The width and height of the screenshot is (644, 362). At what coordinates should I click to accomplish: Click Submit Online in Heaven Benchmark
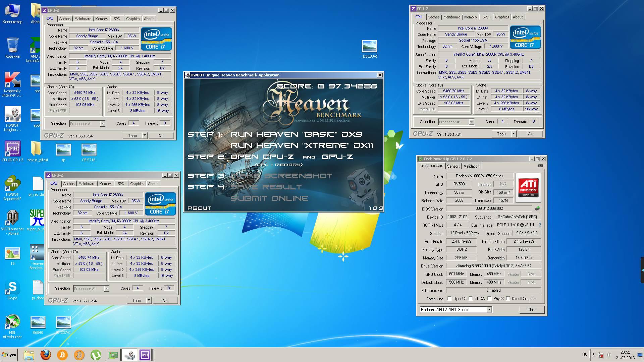[x=269, y=198]
